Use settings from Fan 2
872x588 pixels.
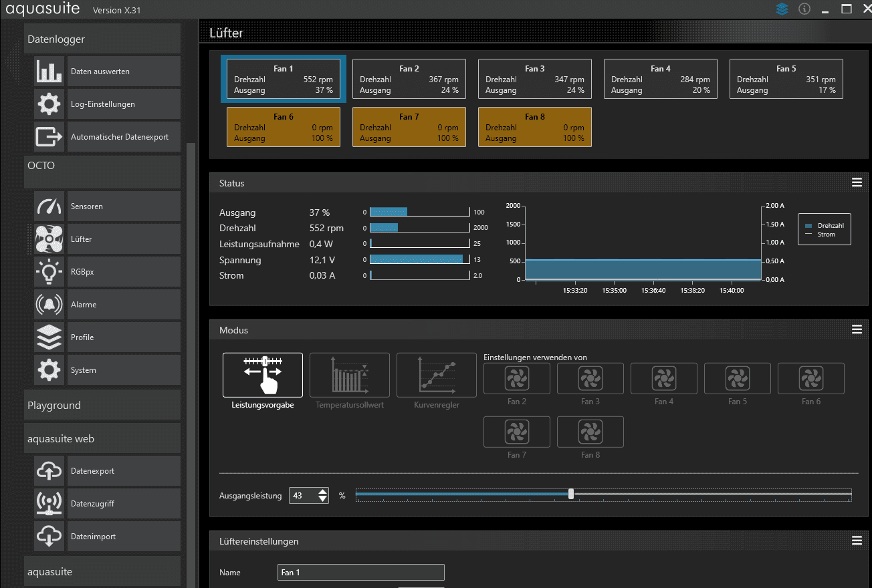(x=517, y=379)
